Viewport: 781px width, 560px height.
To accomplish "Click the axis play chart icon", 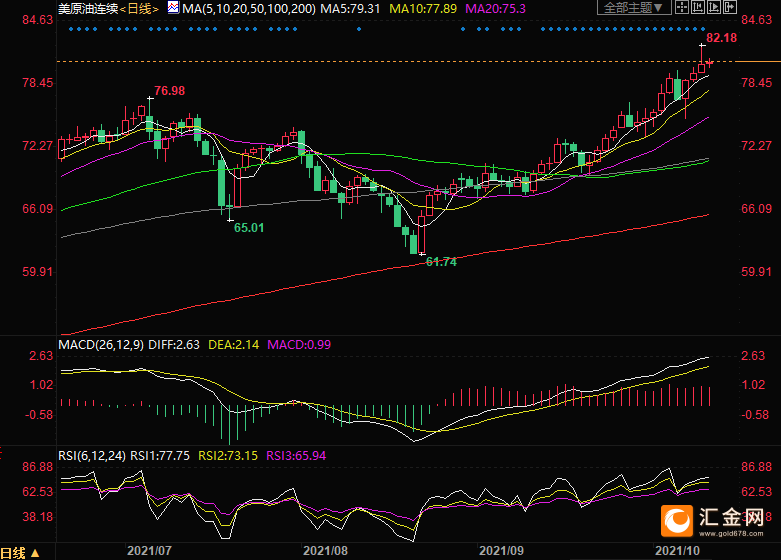I will point(713,7).
